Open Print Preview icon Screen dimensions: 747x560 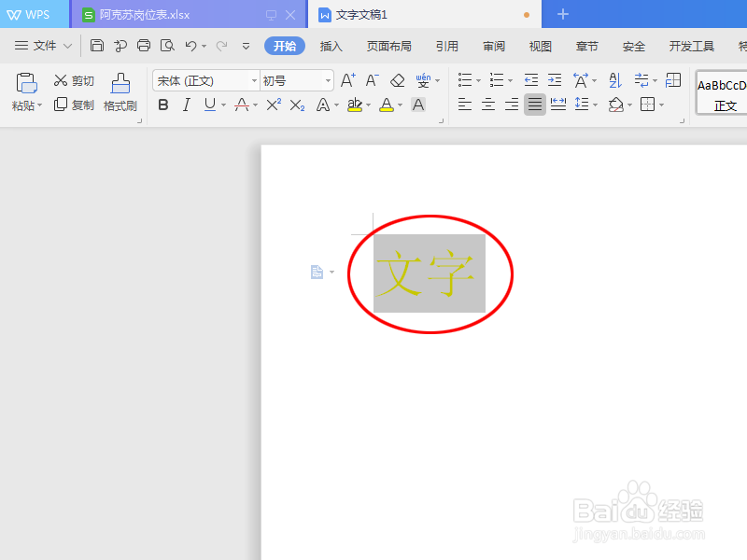click(x=167, y=45)
